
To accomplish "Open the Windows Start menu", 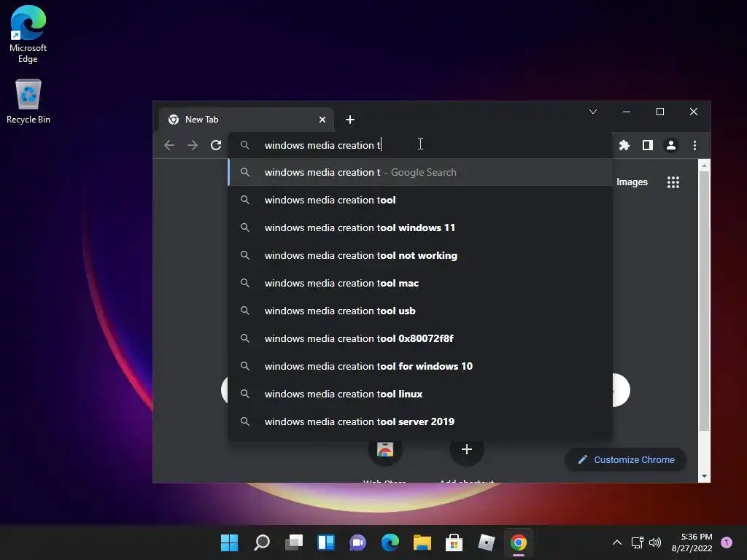I will click(x=230, y=542).
